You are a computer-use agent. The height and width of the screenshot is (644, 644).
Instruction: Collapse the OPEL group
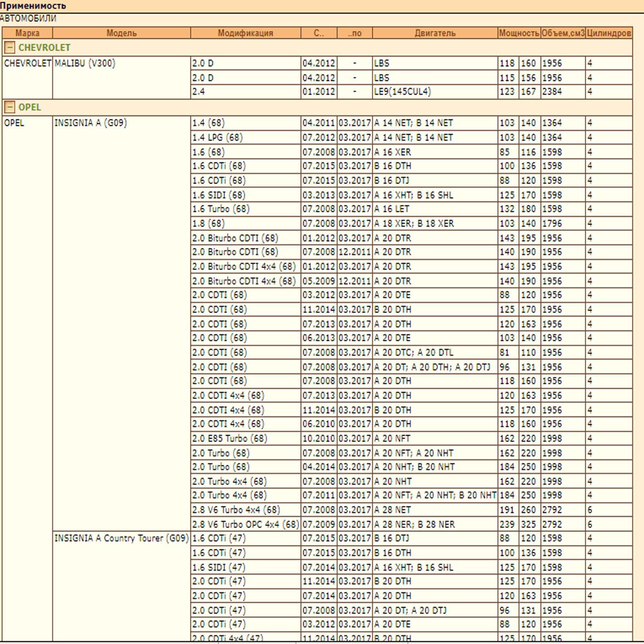pos(10,107)
